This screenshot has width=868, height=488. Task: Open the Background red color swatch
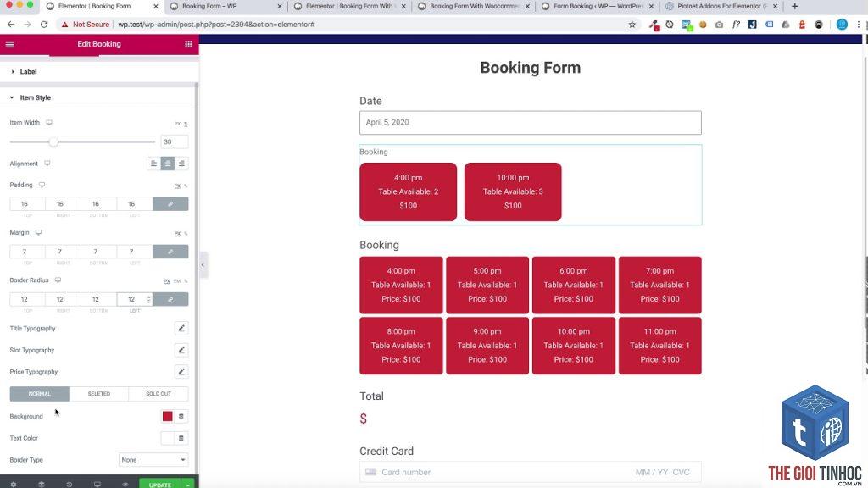(x=167, y=416)
